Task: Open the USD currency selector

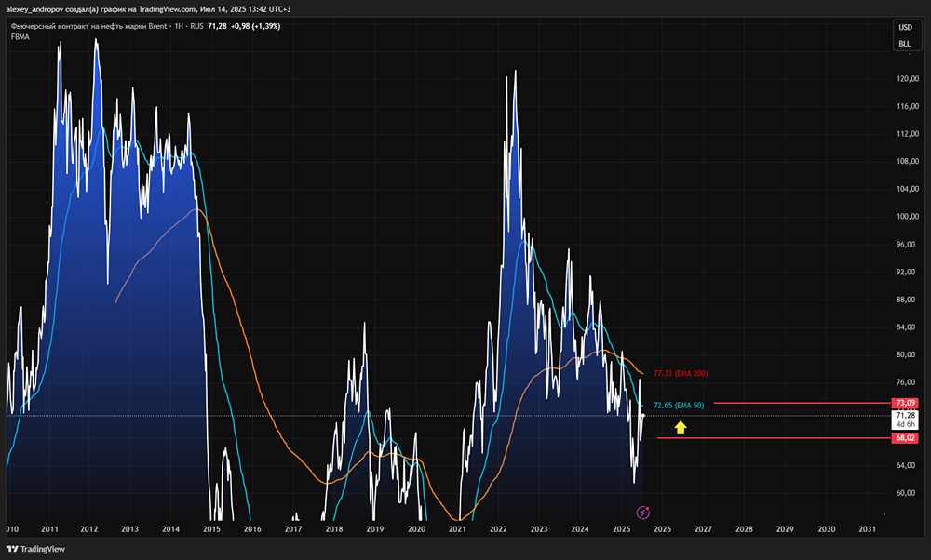Action: pos(905,27)
